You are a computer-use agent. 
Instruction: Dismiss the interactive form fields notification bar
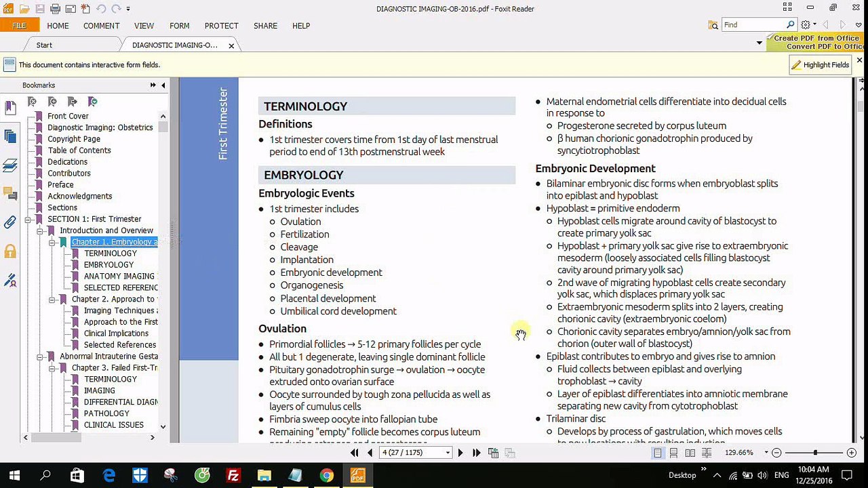859,60
